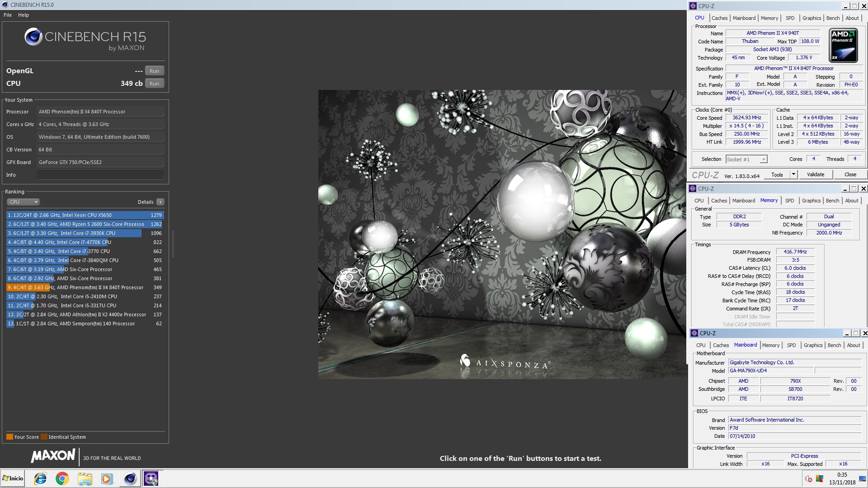Click Show Desktop icon at taskbar end
868x488 pixels.
863,479
